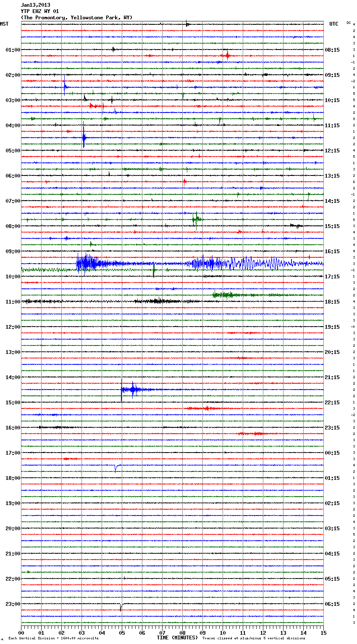Click the 05:15 UTC time label
The image size is (357, 644).
pos(332,579)
